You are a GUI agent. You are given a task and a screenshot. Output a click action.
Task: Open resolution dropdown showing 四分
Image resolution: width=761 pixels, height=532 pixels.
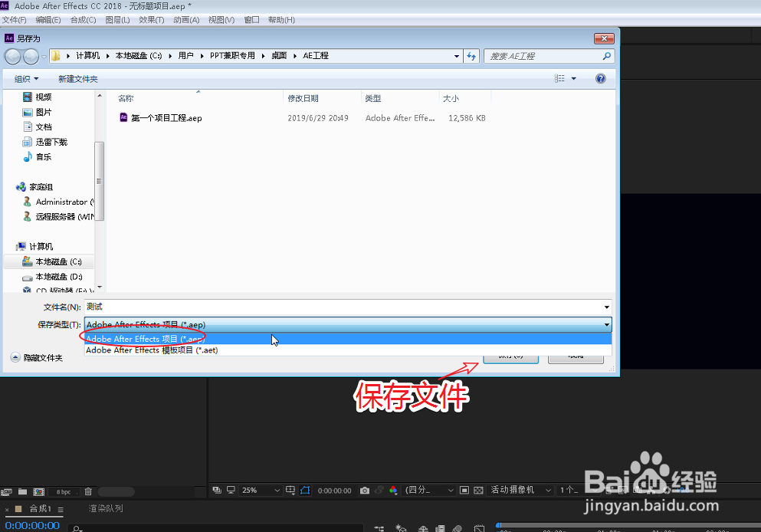[x=429, y=491]
